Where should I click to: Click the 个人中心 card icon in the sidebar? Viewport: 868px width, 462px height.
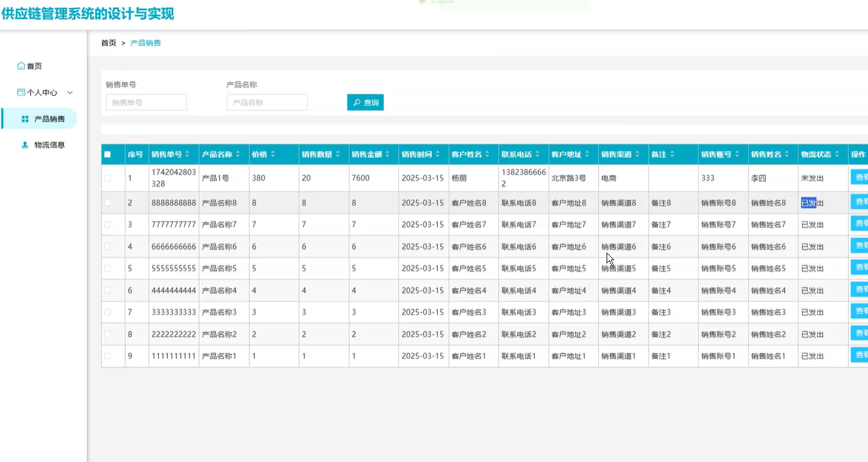pyautogui.click(x=21, y=93)
